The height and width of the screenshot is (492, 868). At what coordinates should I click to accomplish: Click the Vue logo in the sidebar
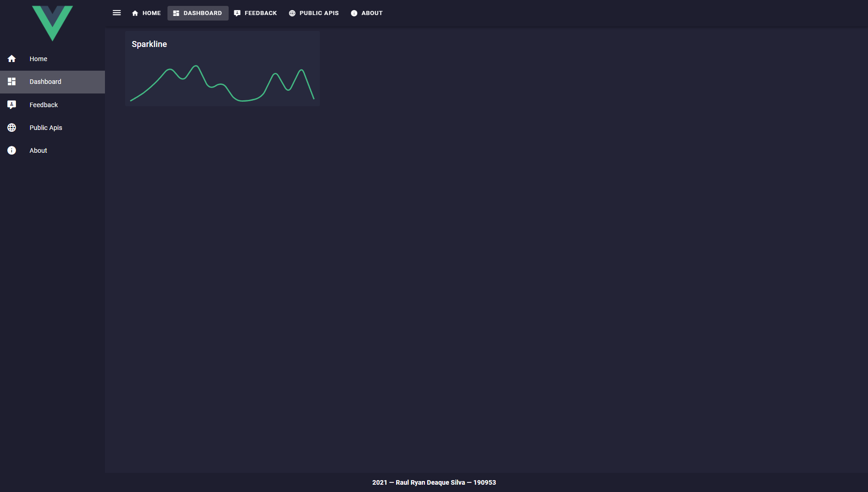pyautogui.click(x=52, y=23)
